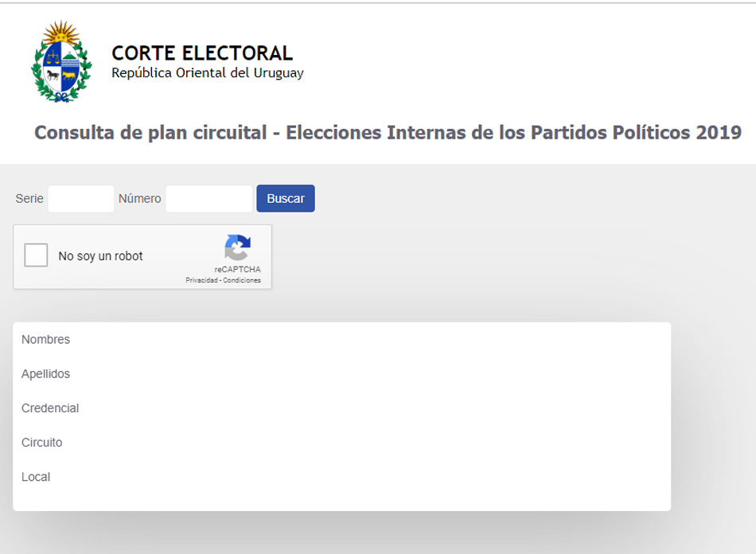
Task: Select the Credencial result row
Action: (342, 408)
